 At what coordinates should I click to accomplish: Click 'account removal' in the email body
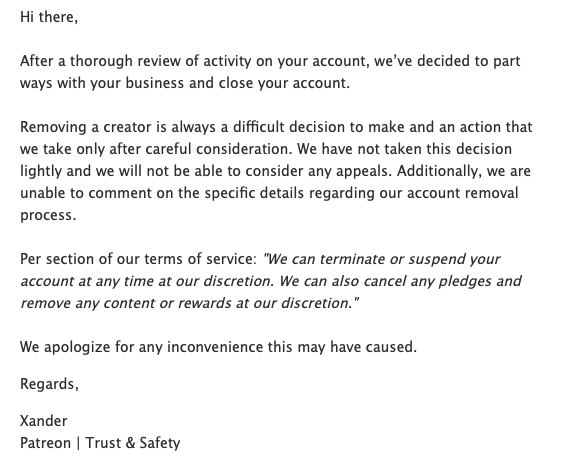point(462,193)
